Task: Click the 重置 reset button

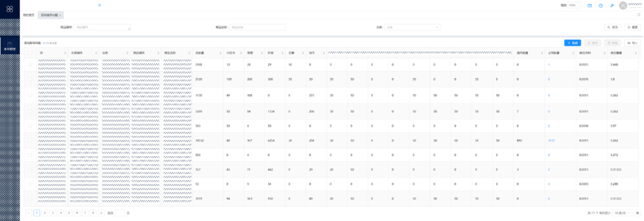Action: 633,27
